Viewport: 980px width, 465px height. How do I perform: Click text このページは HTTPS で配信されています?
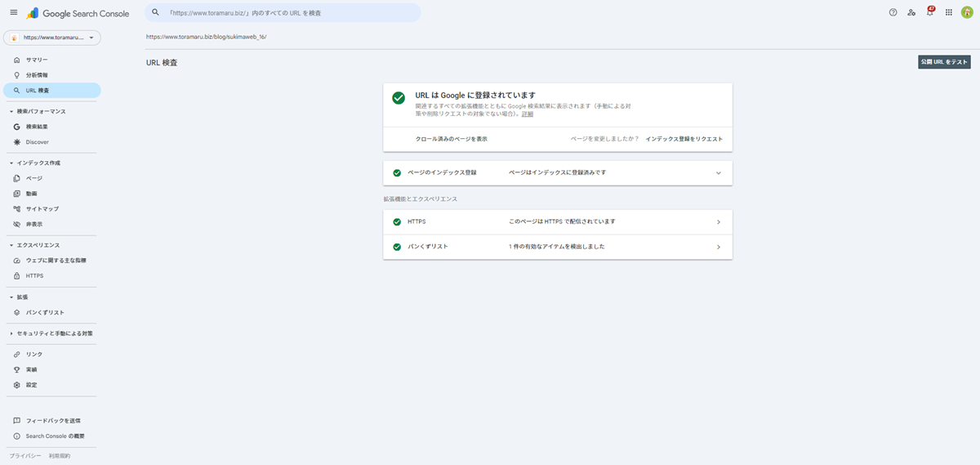(x=562, y=222)
